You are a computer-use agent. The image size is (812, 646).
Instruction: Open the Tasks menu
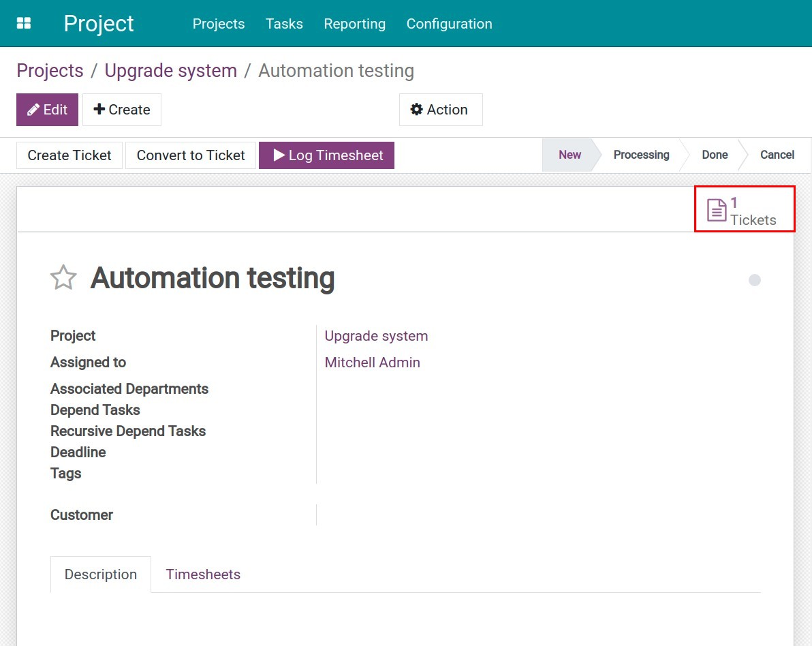pyautogui.click(x=284, y=24)
